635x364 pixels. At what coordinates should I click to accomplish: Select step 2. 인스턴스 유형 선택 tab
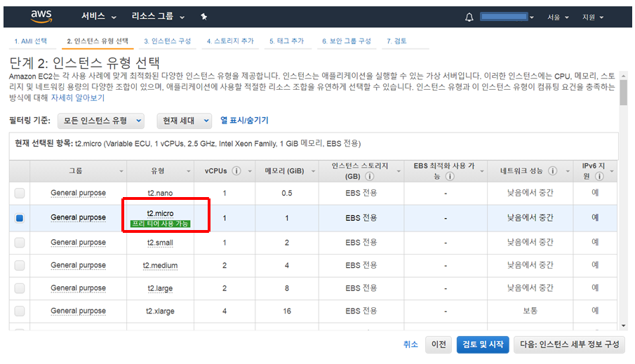pyautogui.click(x=98, y=41)
